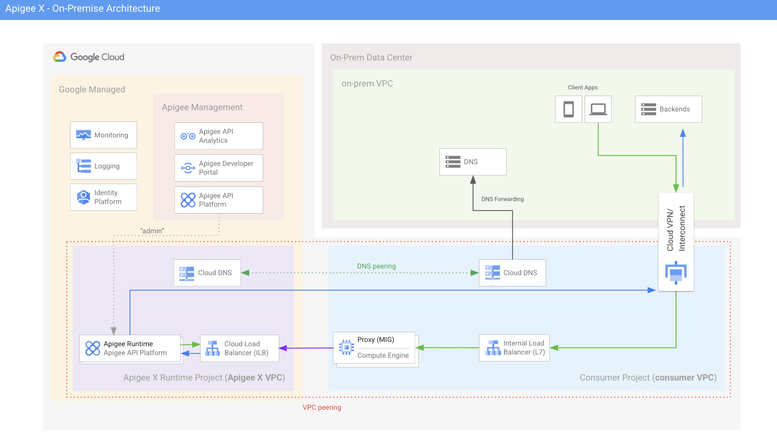Click the mobile phone client app icon
Screen dimensions: 777x437
pos(568,109)
